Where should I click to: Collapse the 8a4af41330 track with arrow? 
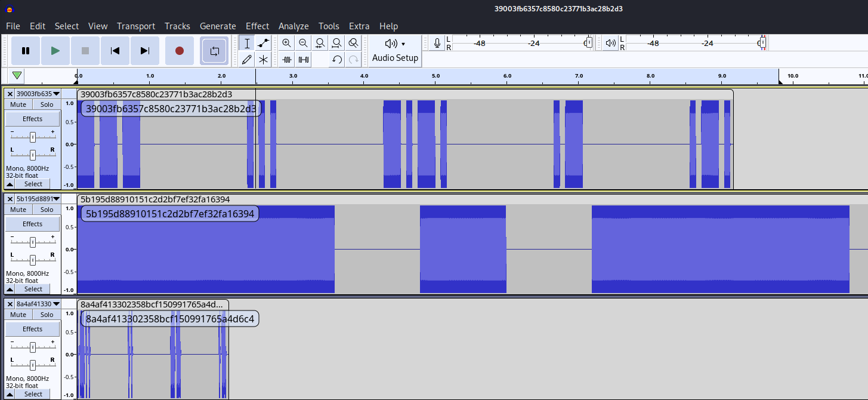[x=10, y=394]
